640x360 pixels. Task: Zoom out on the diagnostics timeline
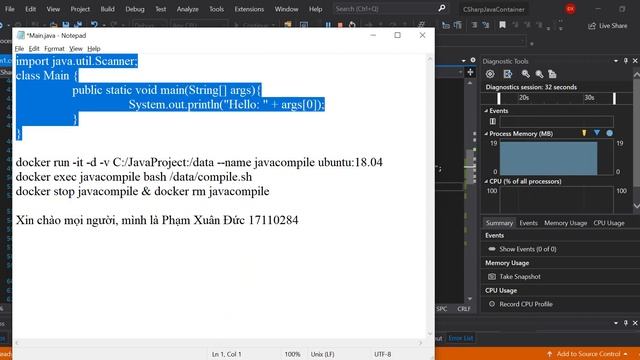540,74
